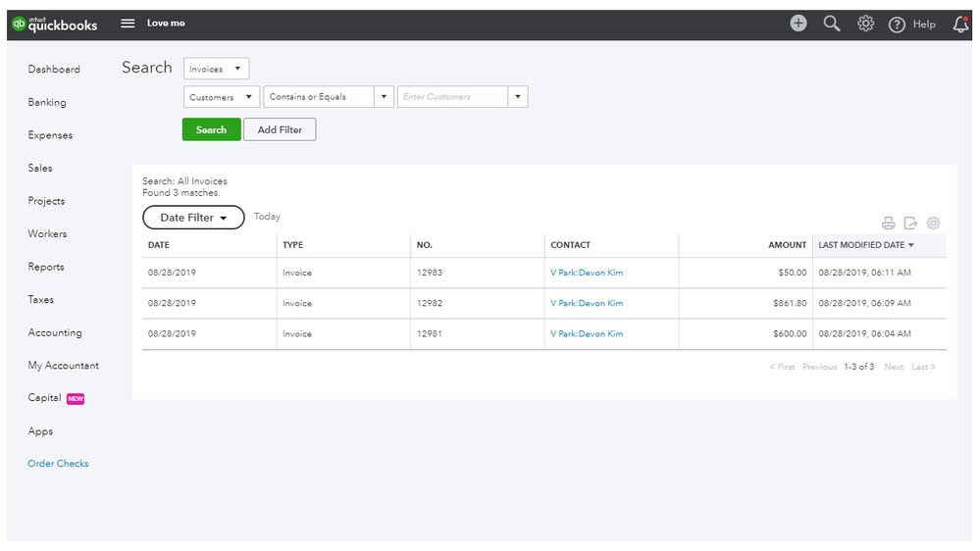980x551 pixels.
Task: Open Projects in sidebar
Action: [46, 201]
